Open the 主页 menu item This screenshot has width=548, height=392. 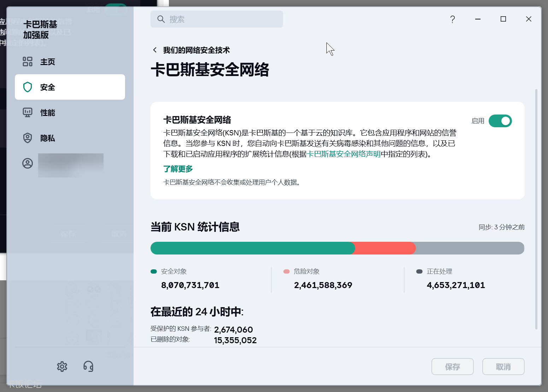[x=48, y=62]
